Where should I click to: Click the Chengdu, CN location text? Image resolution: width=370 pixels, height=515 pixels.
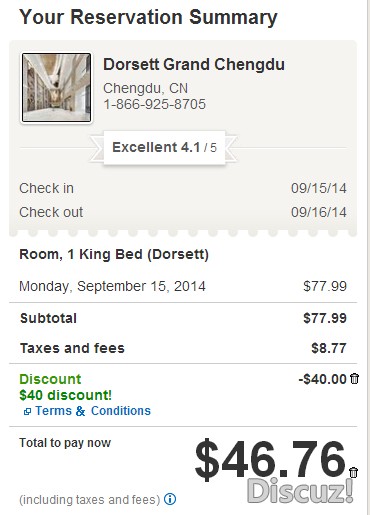point(145,88)
